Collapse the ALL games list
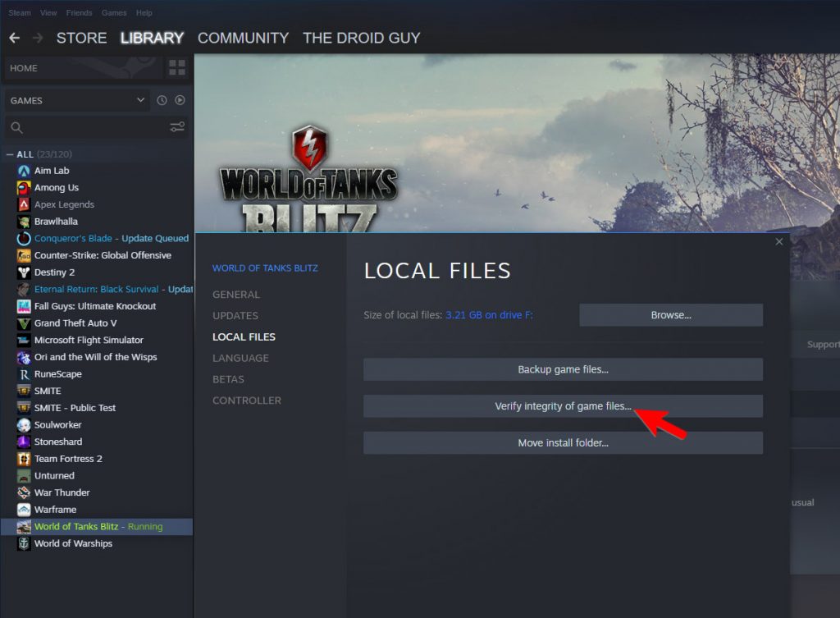 tap(10, 154)
